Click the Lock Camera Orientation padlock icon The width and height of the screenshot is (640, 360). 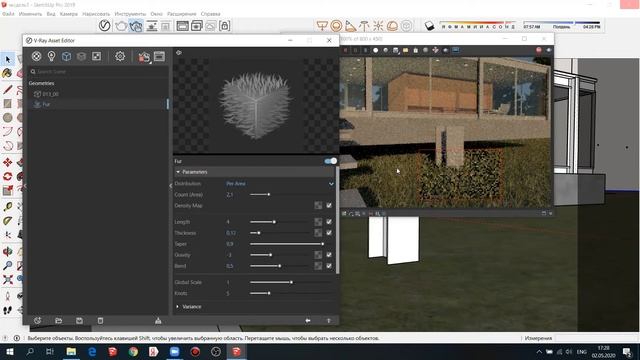click(224, 26)
